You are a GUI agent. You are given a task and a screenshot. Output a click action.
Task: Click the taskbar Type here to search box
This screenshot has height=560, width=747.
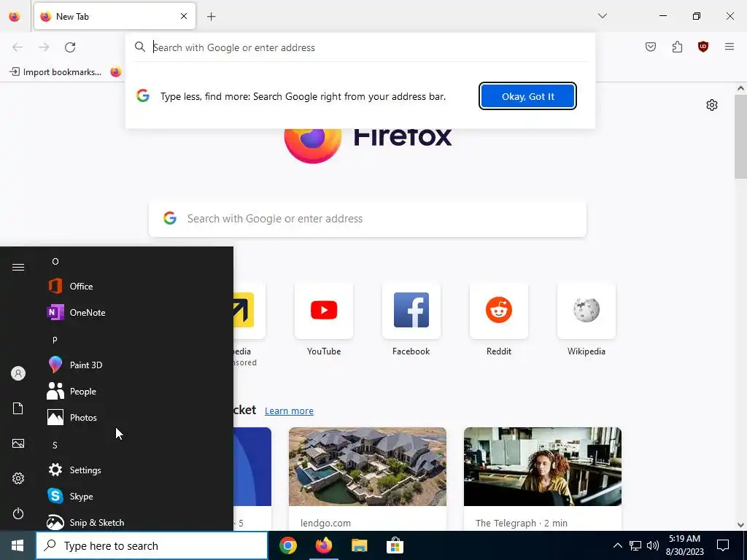(x=152, y=545)
